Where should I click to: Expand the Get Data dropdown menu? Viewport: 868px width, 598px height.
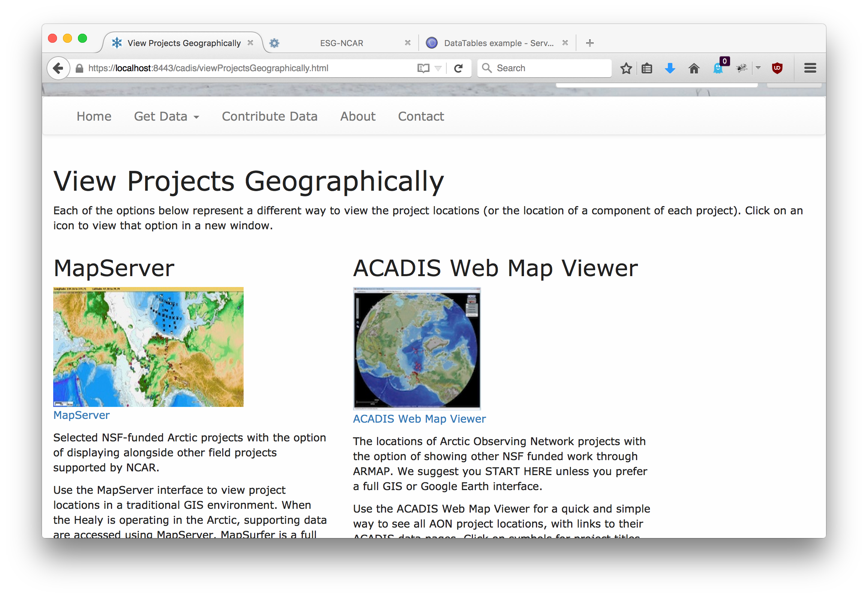[x=166, y=117]
